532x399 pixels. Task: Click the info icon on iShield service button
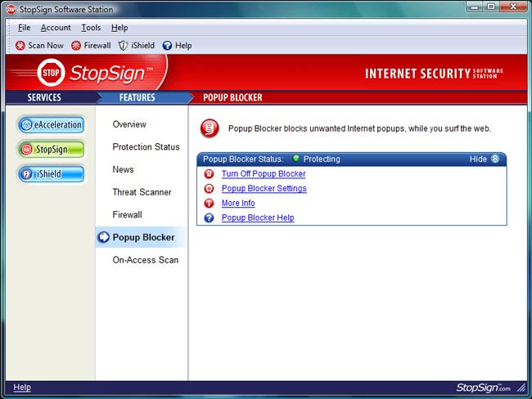pyautogui.click(x=26, y=174)
